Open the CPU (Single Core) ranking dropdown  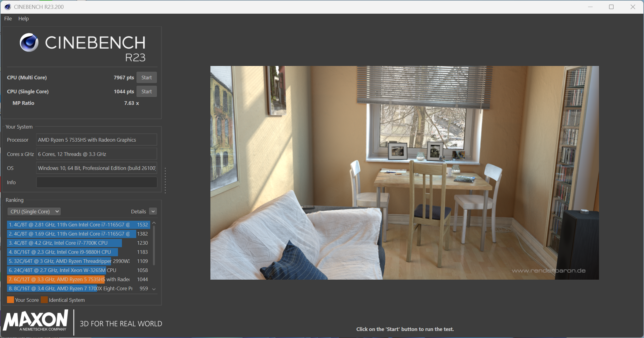34,212
